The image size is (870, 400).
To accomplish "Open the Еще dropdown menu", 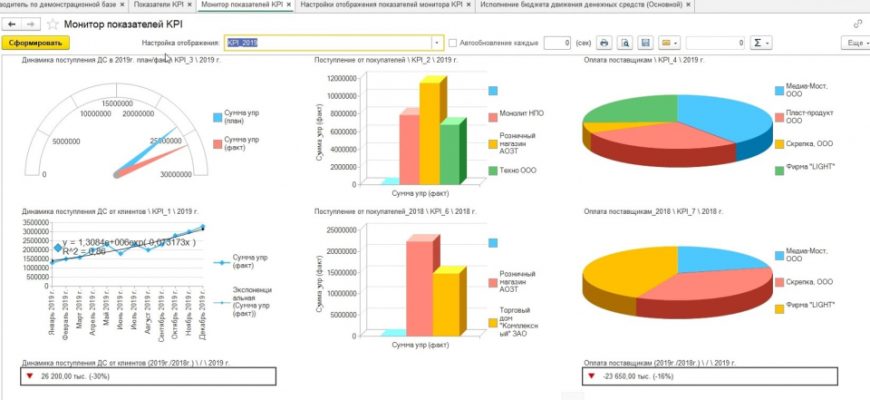I will click(x=855, y=44).
